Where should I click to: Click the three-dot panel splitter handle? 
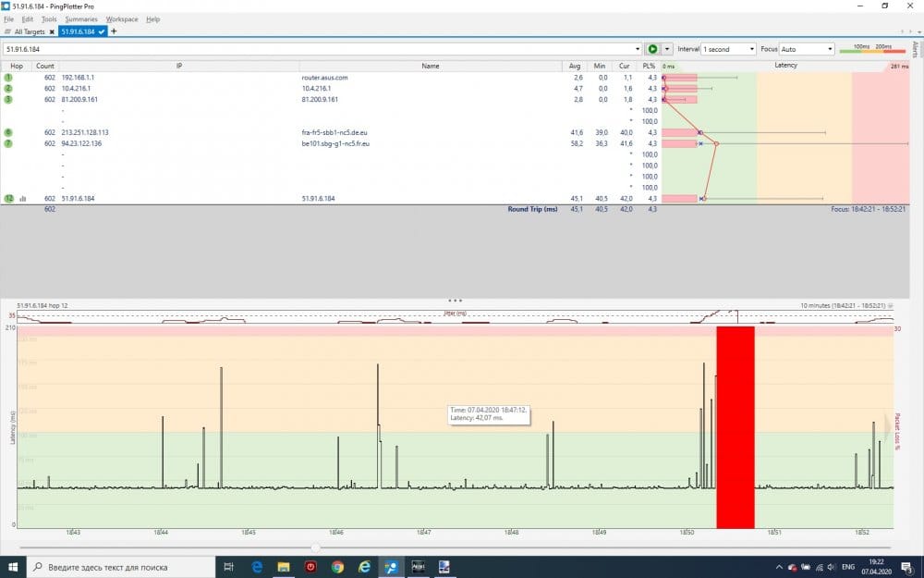tap(455, 301)
